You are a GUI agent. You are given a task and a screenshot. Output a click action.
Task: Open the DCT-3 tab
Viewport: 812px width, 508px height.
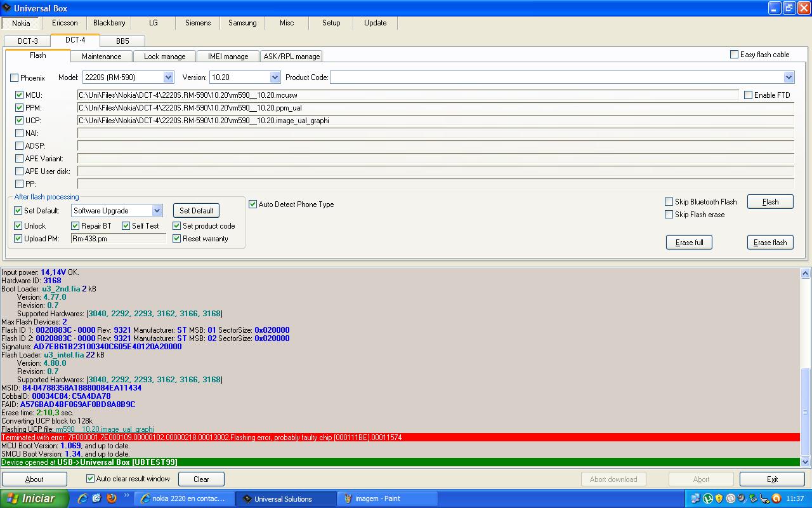(28, 41)
